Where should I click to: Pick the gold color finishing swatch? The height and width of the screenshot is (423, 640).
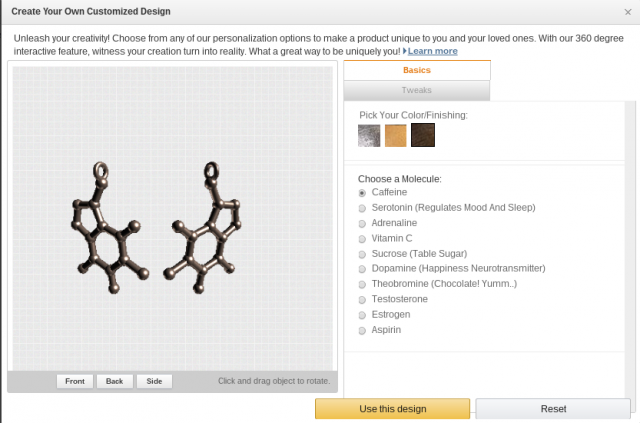tap(396, 136)
